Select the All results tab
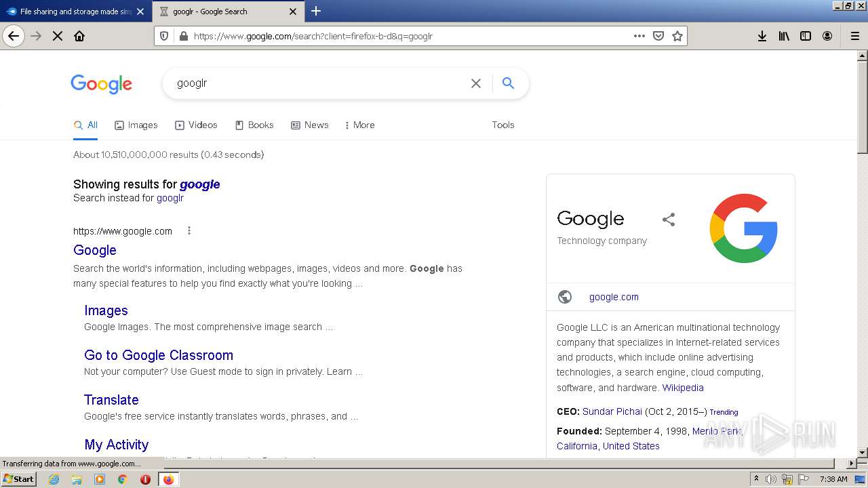Image resolution: width=868 pixels, height=488 pixels. (85, 125)
